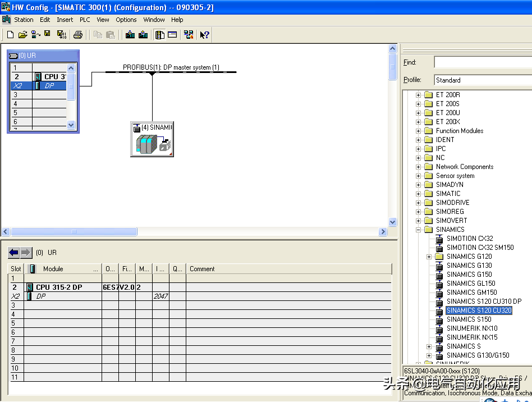Click the Save and Compile icon

coord(61,35)
